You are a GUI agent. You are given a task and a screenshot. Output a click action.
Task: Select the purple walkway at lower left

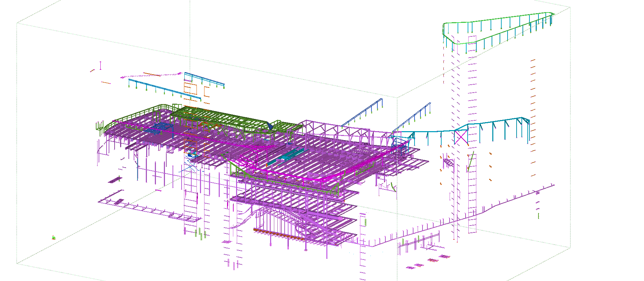click(146, 209)
